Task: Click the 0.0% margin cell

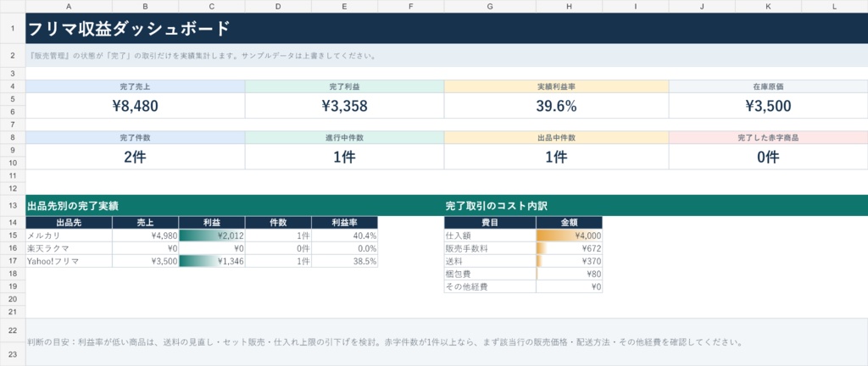Action: click(x=344, y=248)
